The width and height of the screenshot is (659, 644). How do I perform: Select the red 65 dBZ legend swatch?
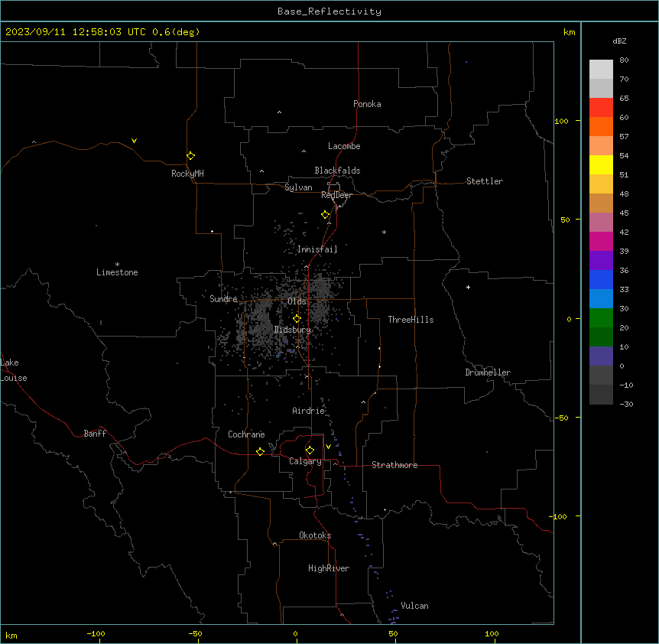(601, 107)
